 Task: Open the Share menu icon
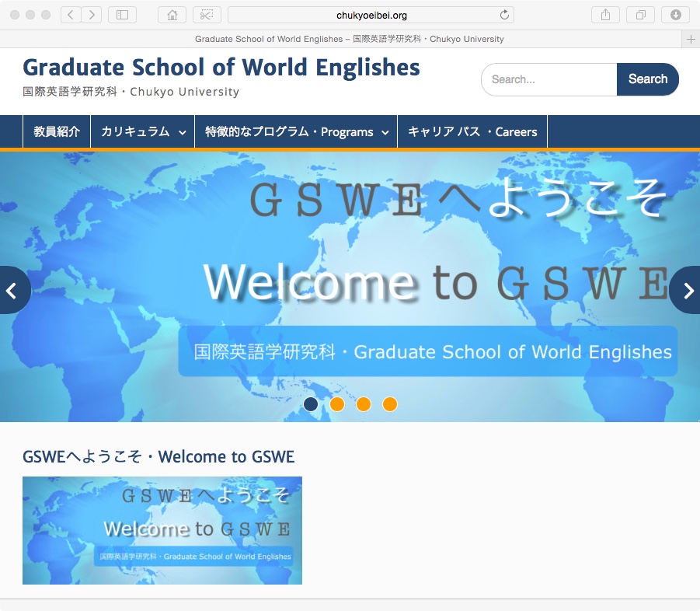(x=605, y=15)
